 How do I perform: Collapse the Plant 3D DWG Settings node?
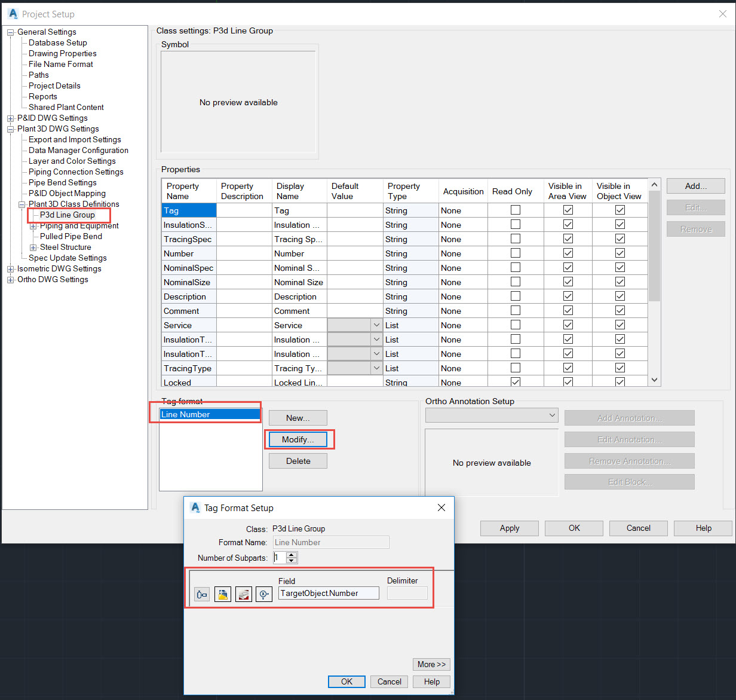point(10,129)
